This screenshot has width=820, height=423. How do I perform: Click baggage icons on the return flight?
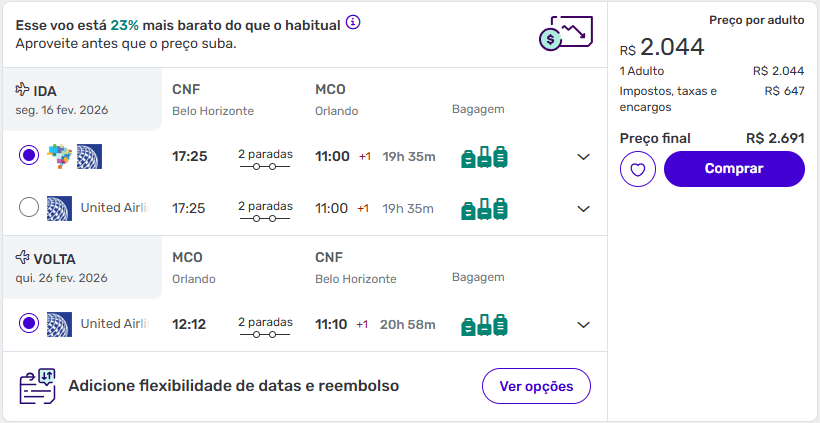(x=484, y=325)
